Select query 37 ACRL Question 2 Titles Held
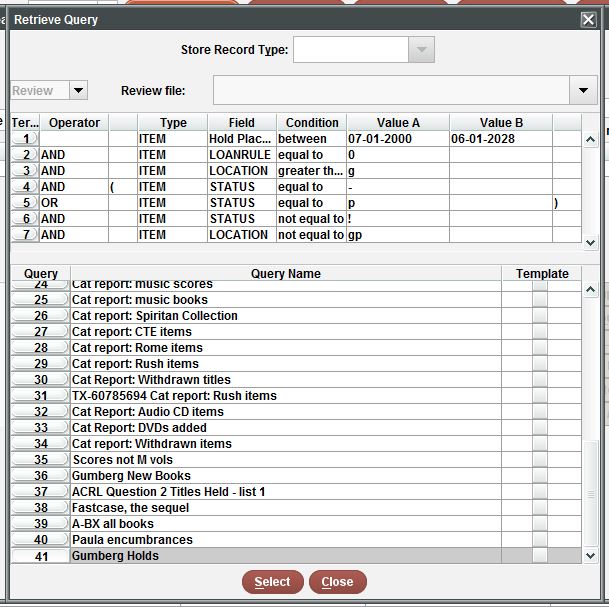Image resolution: width=609 pixels, height=607 pixels. [x=286, y=492]
